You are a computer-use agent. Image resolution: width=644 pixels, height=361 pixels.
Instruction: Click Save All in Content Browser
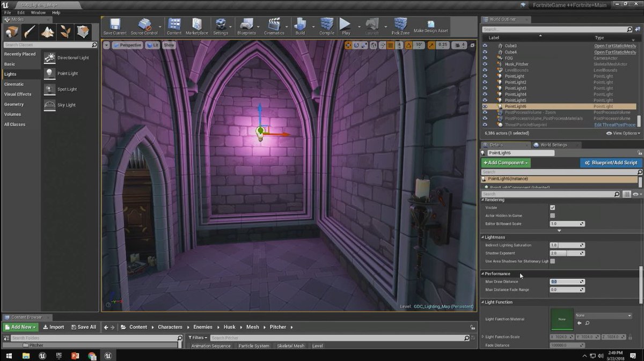83,327
